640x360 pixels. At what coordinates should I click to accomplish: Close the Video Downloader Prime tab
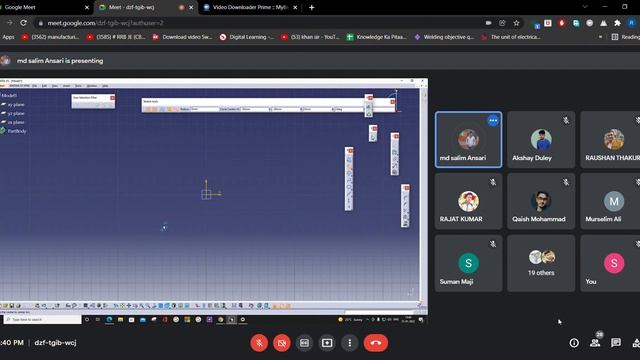click(295, 7)
